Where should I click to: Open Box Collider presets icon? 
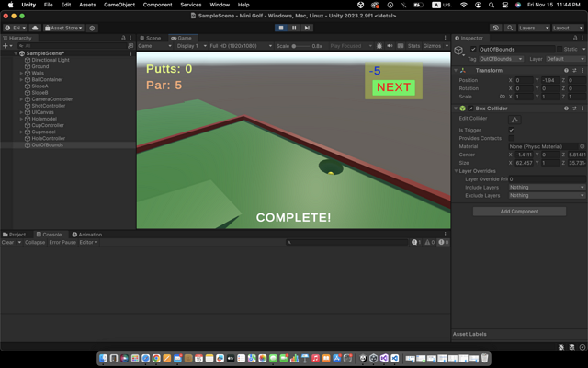pos(574,109)
